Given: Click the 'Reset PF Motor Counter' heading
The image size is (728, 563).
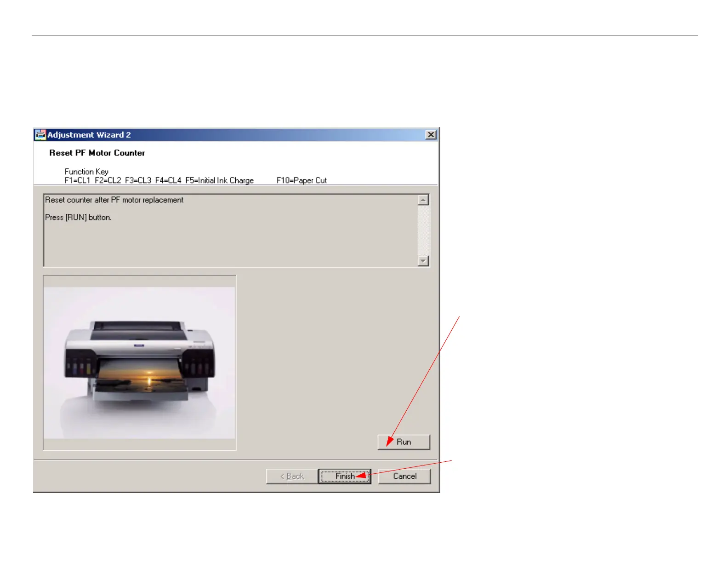Looking at the screenshot, I should coord(97,153).
